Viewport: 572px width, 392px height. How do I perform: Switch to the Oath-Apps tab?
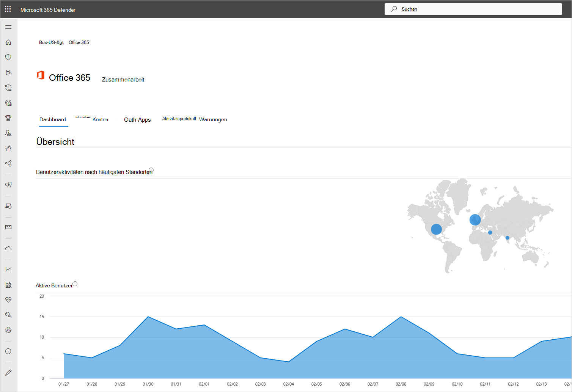[x=137, y=119]
